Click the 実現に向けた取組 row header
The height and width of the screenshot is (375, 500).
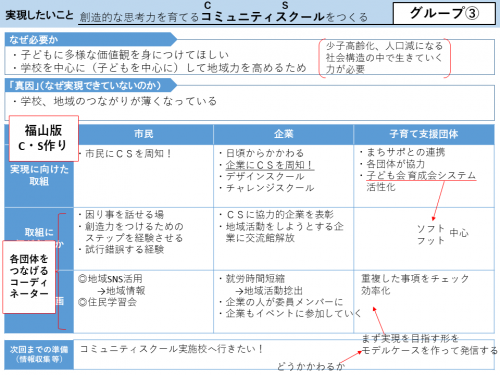tap(39, 175)
